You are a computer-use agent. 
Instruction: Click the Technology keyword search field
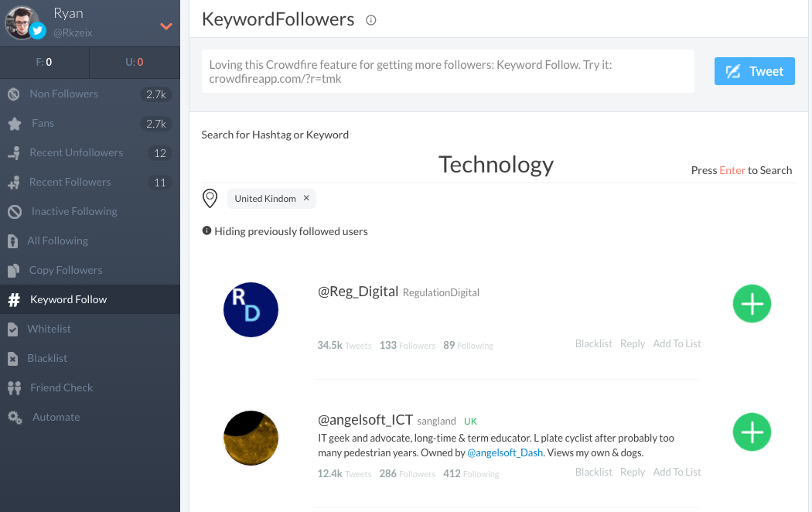point(496,165)
